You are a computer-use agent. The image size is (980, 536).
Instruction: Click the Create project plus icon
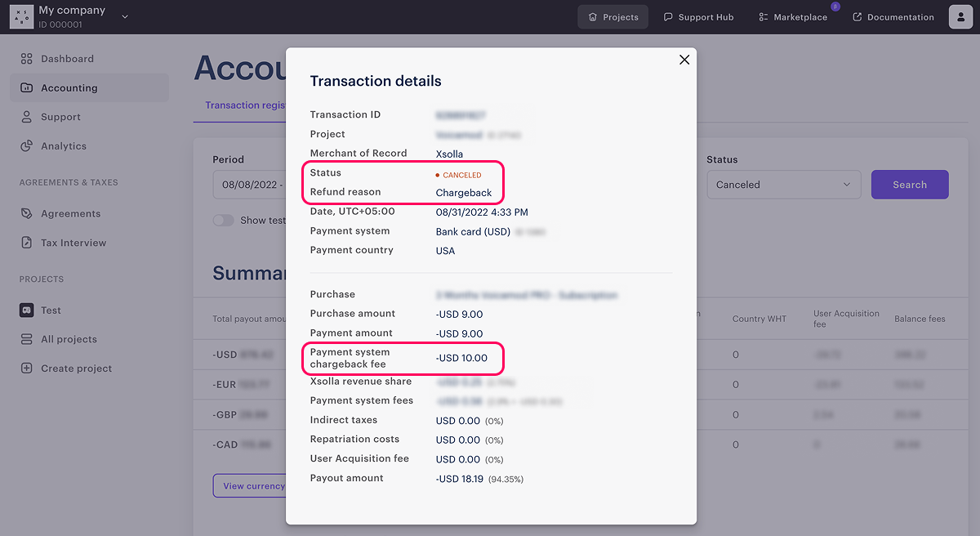click(x=27, y=368)
